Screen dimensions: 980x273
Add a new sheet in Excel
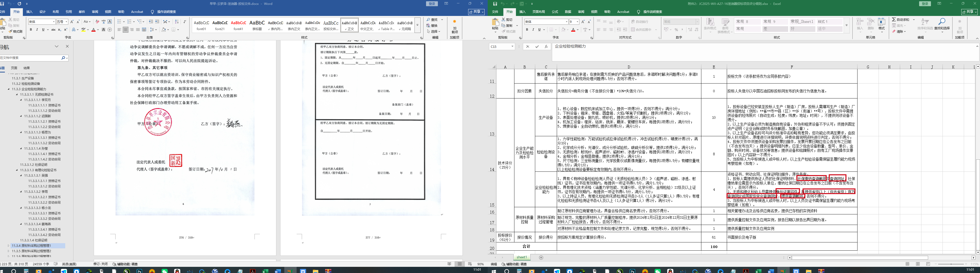coord(541,258)
